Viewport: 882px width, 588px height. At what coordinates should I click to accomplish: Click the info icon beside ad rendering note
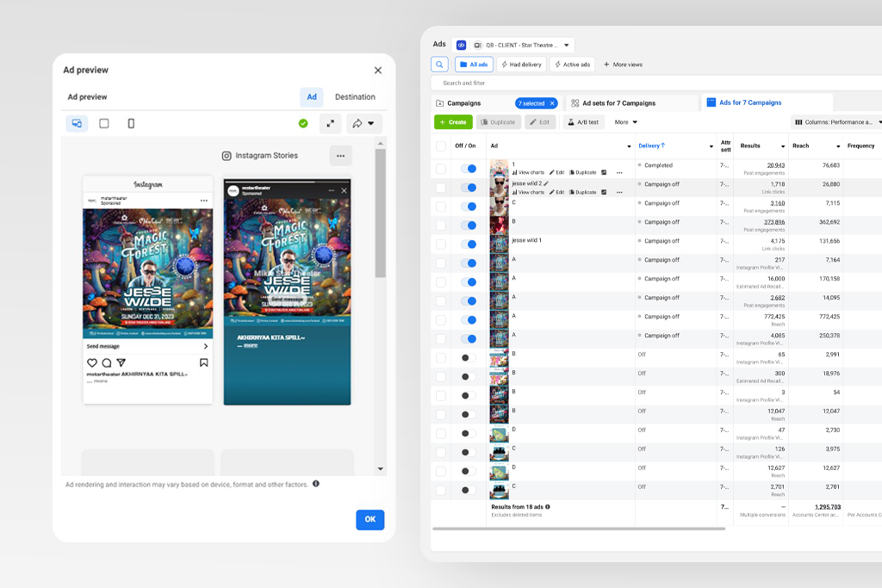click(x=316, y=484)
